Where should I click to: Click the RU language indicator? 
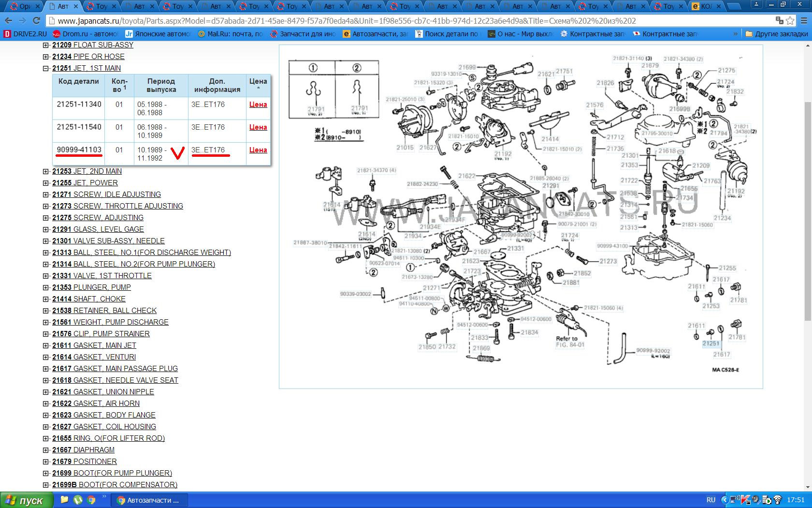pyautogui.click(x=710, y=500)
